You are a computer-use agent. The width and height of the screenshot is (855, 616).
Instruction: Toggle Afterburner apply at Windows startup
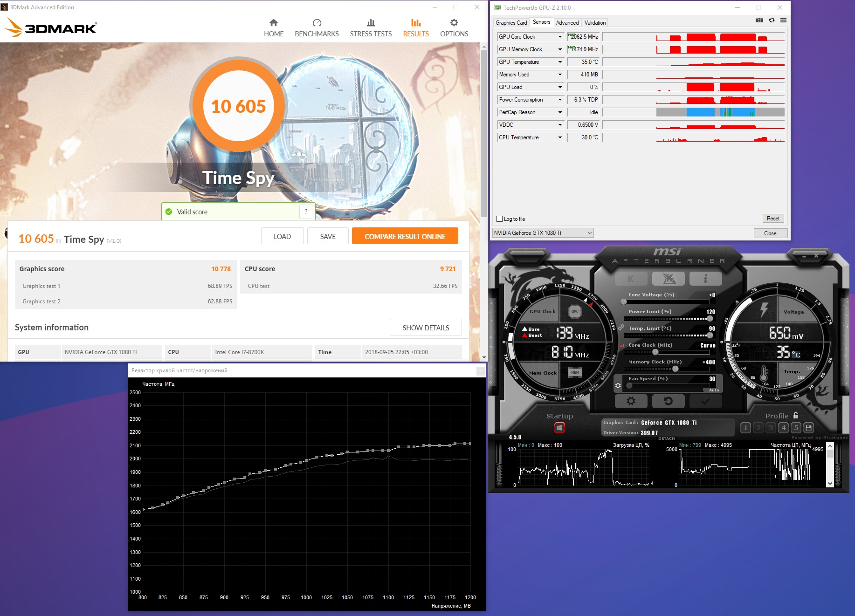coord(559,428)
